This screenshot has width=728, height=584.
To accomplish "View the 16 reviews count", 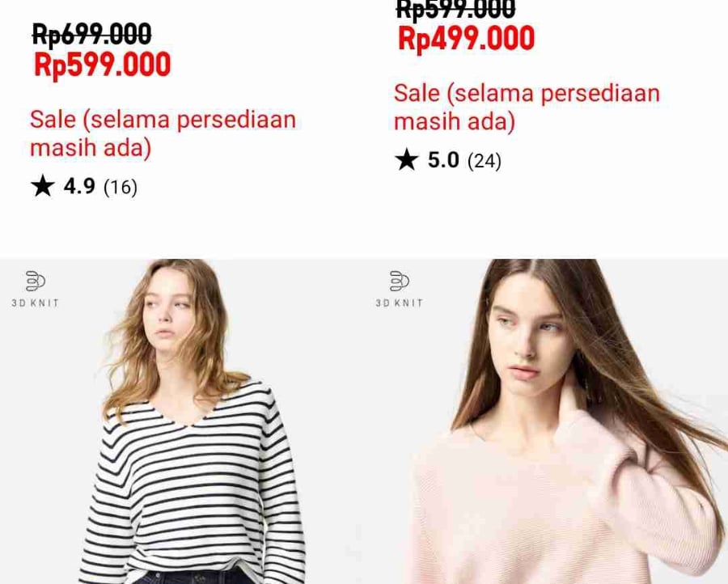I will 121,187.
